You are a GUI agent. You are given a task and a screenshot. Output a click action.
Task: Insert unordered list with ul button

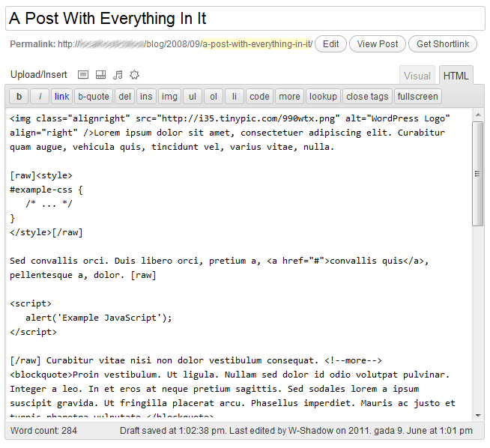(x=193, y=96)
